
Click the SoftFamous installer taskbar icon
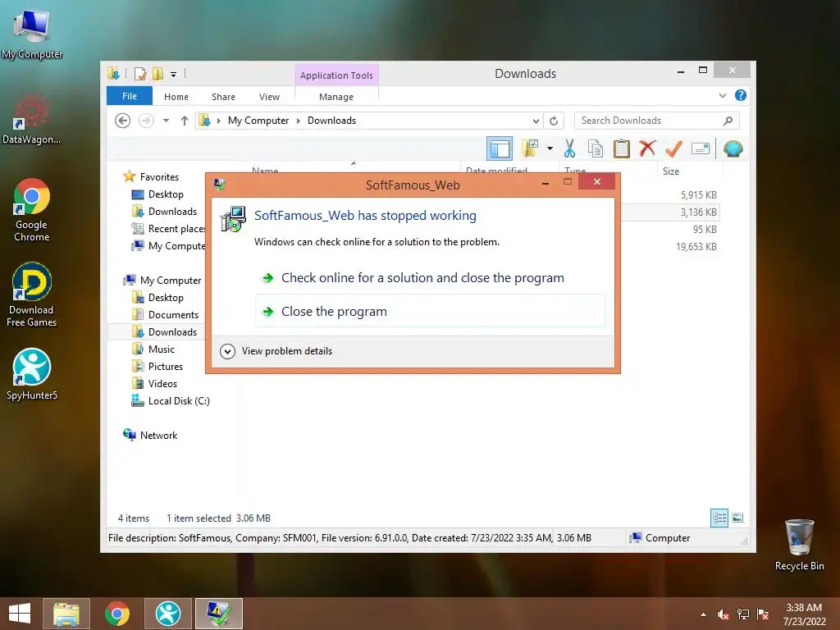pyautogui.click(x=218, y=614)
